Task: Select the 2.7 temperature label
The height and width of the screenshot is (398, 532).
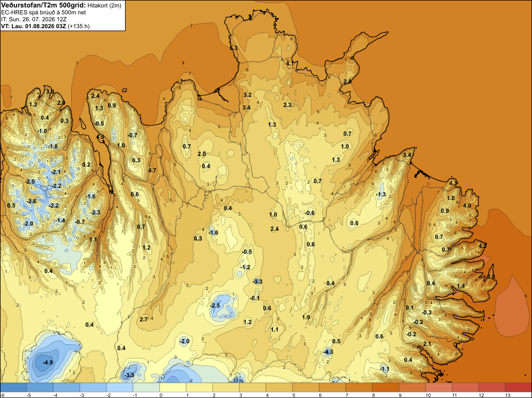Action: tap(144, 319)
